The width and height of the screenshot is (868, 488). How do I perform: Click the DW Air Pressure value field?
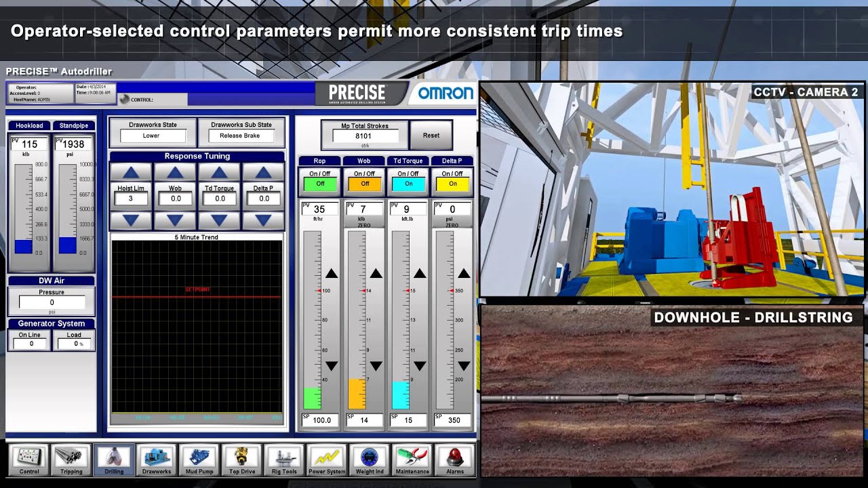52,303
